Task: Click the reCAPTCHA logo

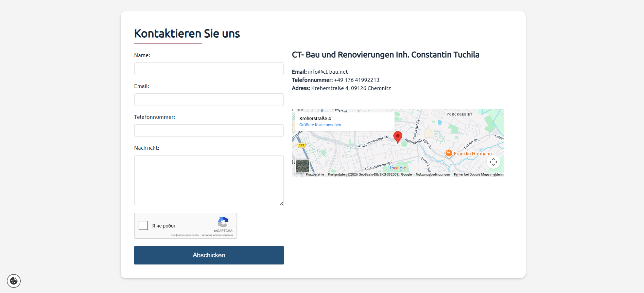Action: click(223, 222)
